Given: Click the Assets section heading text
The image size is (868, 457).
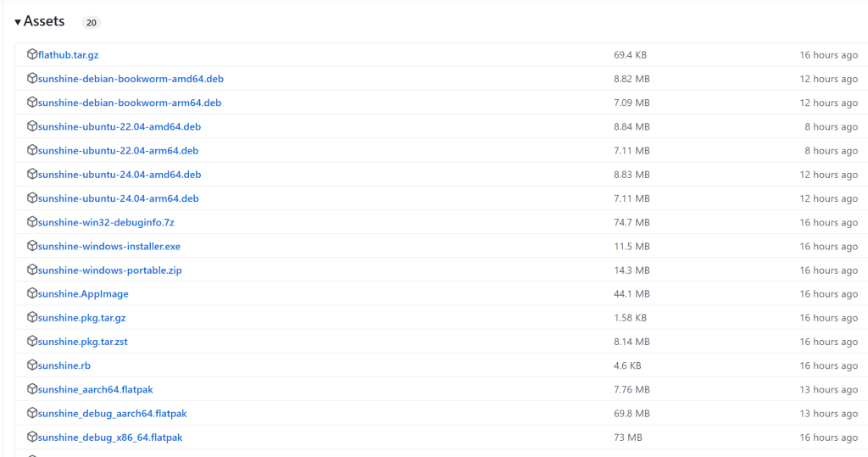Looking at the screenshot, I should point(44,21).
